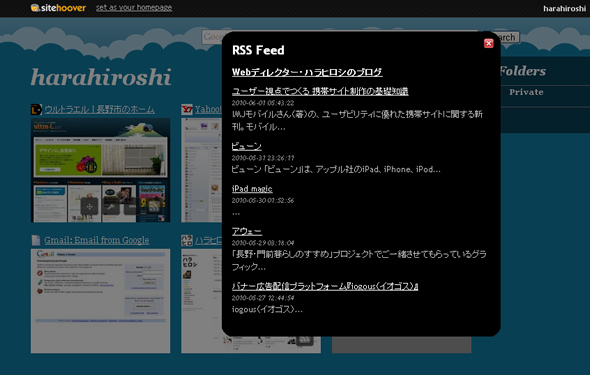Open the アウェー feed entry

click(x=247, y=231)
